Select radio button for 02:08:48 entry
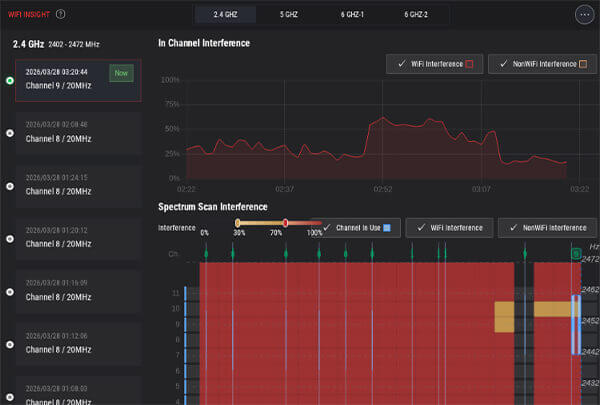600x405 pixels. coord(10,133)
